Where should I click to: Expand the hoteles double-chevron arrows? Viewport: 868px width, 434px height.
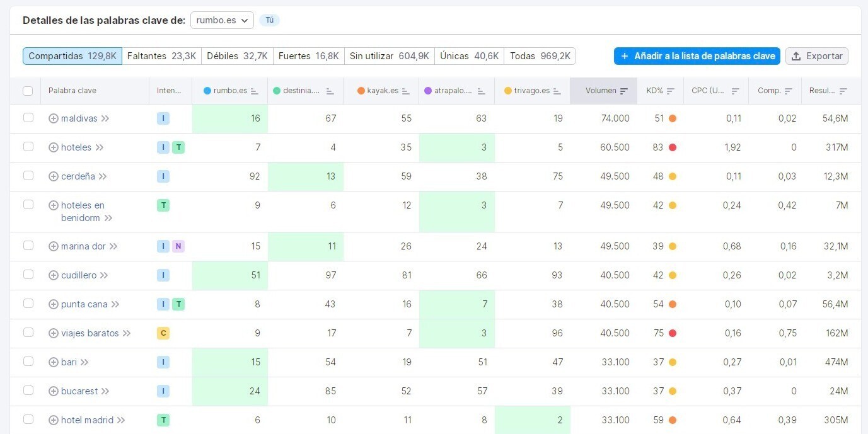(100, 147)
